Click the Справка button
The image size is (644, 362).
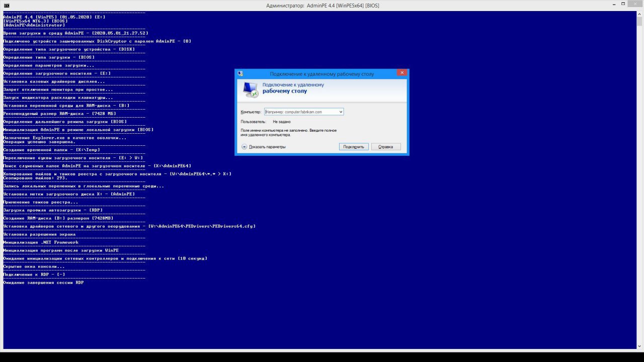pyautogui.click(x=386, y=147)
